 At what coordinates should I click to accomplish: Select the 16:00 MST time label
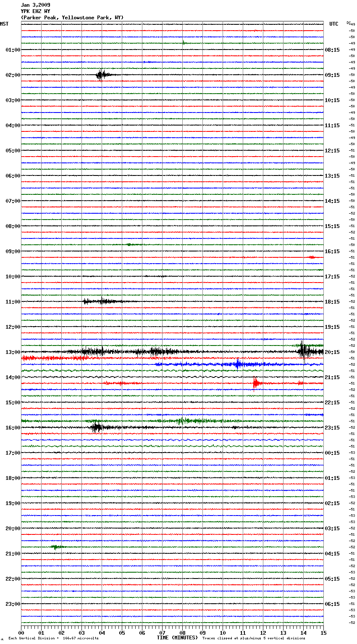pyautogui.click(x=13, y=428)
